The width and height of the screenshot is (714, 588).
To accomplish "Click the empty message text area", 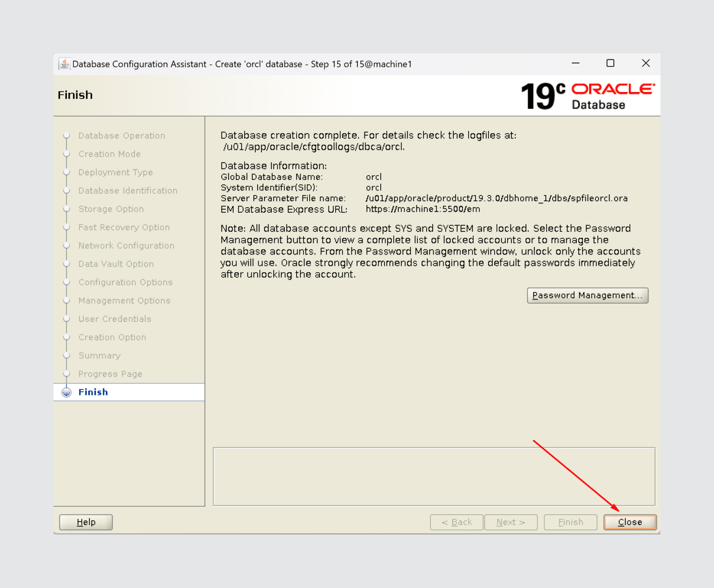I will (x=434, y=476).
